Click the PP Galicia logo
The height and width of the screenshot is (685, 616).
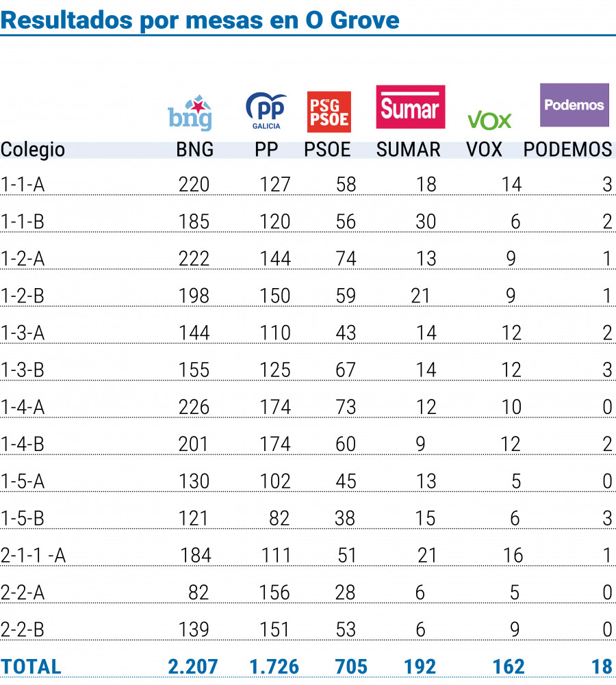click(266, 111)
